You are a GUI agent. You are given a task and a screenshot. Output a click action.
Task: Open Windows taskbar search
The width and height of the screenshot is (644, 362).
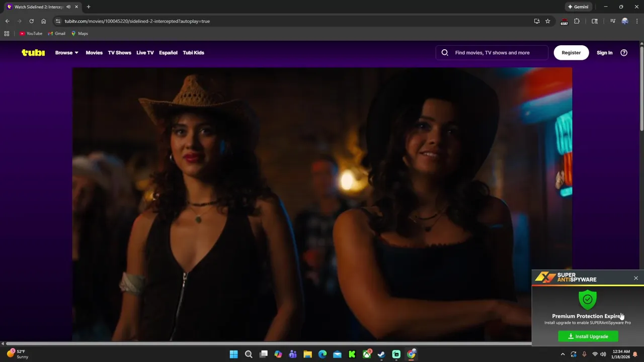pos(249,354)
